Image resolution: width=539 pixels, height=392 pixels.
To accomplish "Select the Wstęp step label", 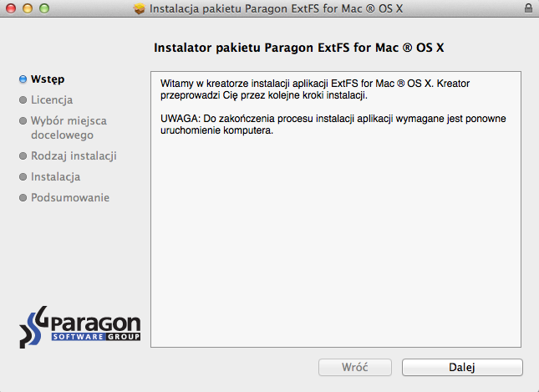I will point(48,79).
